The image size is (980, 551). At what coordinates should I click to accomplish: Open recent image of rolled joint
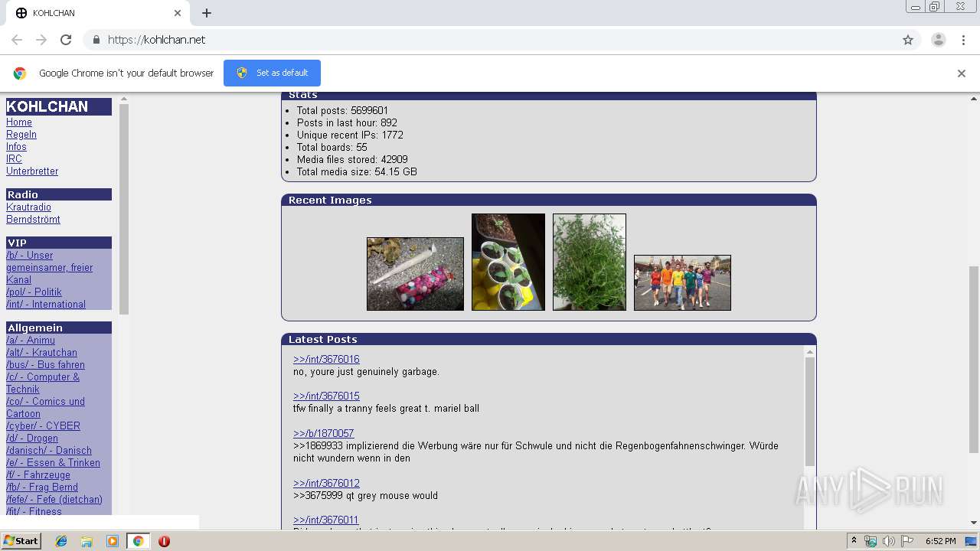click(415, 274)
